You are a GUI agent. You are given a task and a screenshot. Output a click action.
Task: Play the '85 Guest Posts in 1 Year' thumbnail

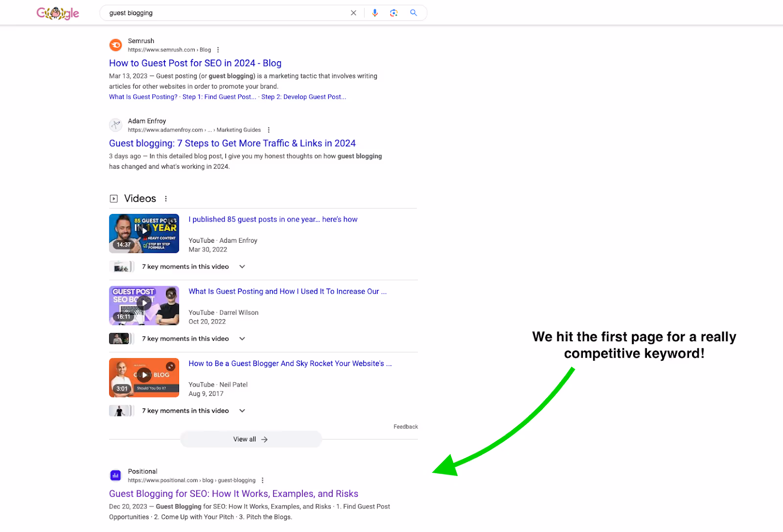pos(144,233)
